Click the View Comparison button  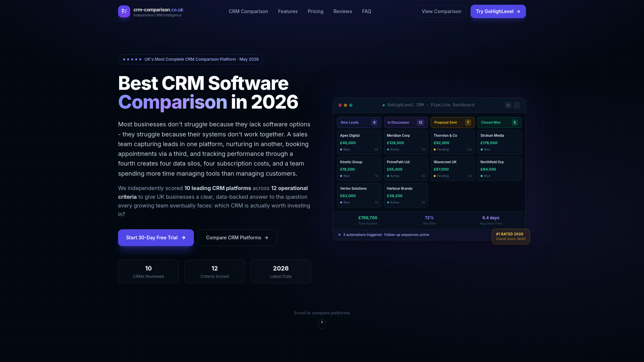(x=441, y=11)
